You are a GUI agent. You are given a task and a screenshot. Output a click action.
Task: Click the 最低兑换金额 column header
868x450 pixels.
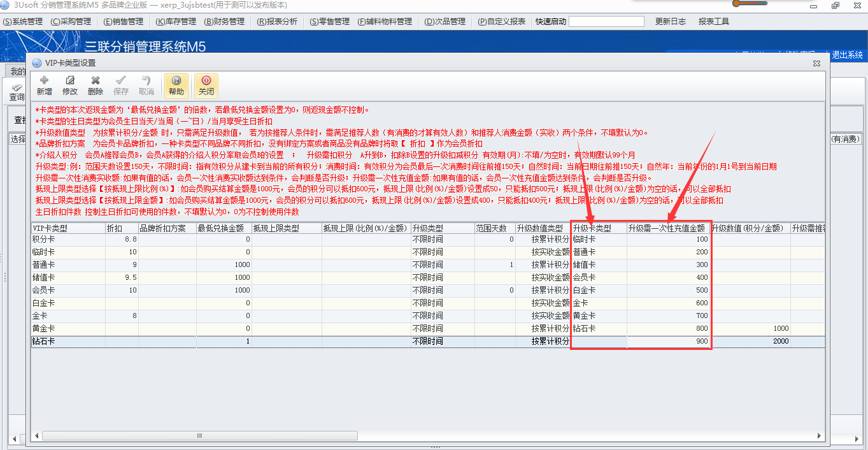(x=224, y=228)
